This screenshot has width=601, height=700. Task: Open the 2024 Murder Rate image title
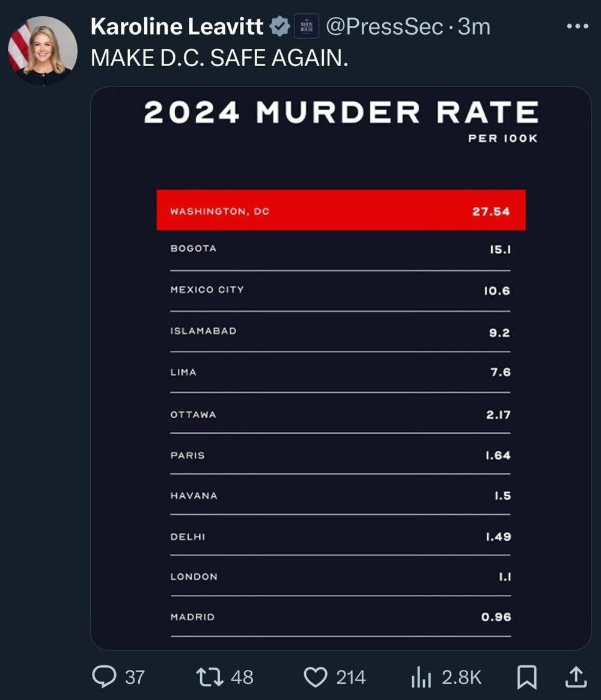[x=341, y=112]
